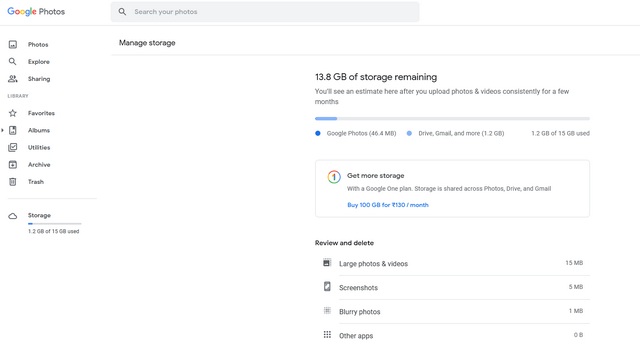Open Explore via magnifier icon in sidebar
This screenshot has width=640, height=360.
click(13, 62)
